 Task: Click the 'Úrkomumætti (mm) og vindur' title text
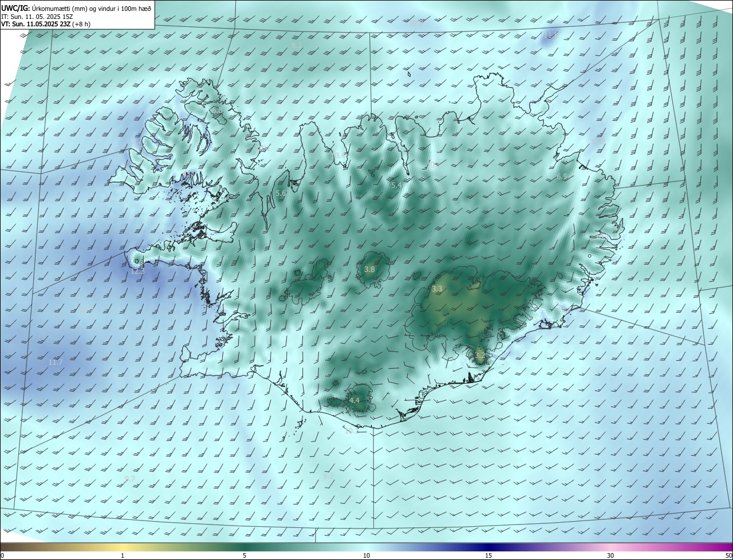(x=90, y=9)
